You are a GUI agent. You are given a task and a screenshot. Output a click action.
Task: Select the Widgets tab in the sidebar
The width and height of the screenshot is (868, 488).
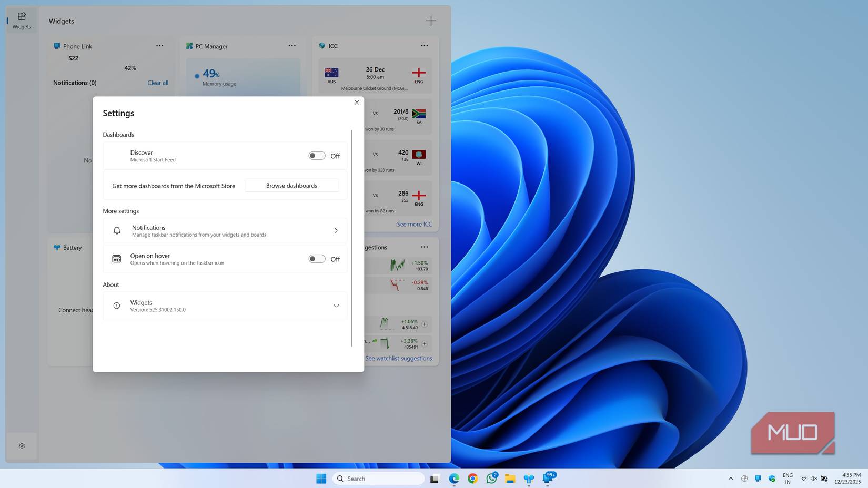[22, 21]
